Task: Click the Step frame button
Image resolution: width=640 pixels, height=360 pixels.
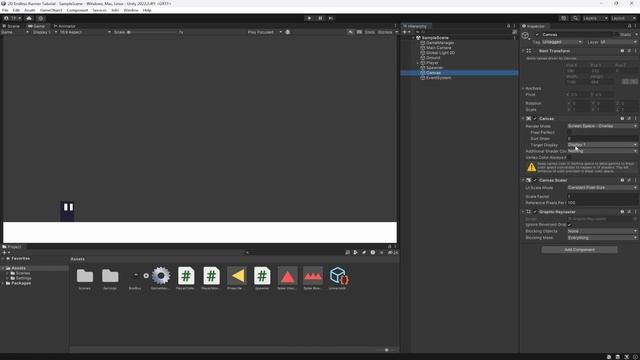Action: pos(331,18)
